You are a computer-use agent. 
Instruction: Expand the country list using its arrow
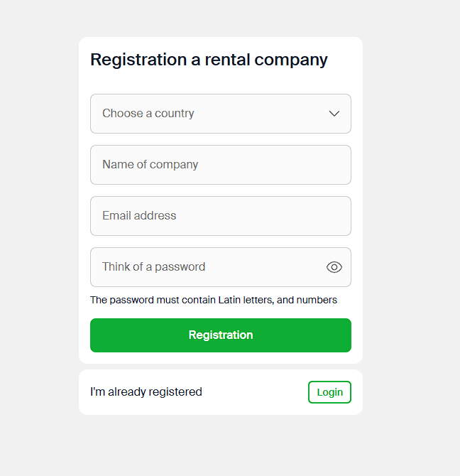[x=334, y=114]
